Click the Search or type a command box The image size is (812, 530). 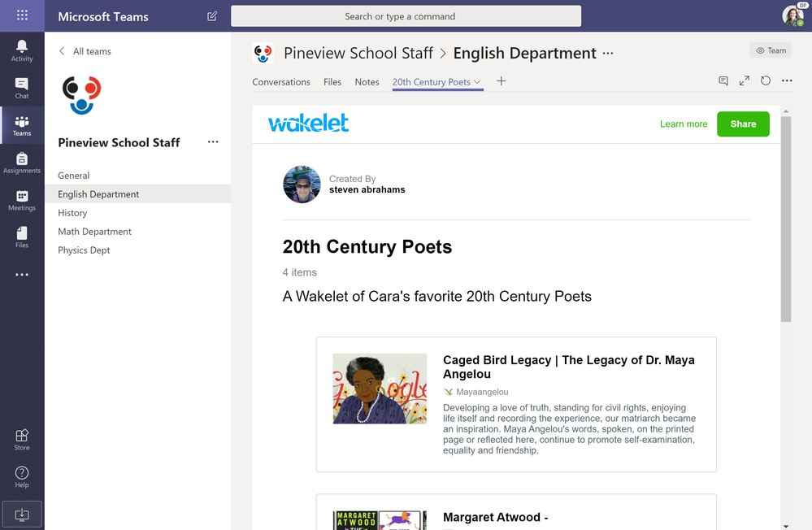[x=406, y=16]
